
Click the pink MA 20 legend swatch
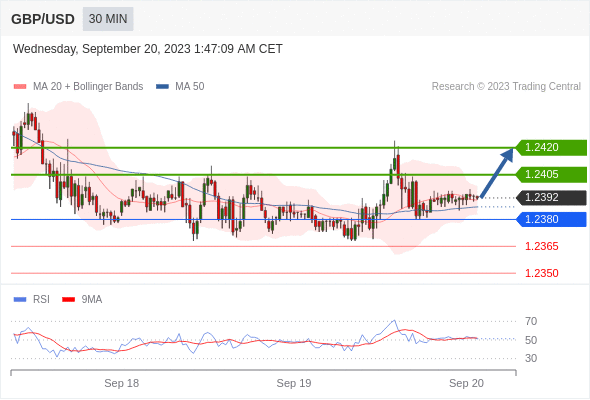(20, 87)
